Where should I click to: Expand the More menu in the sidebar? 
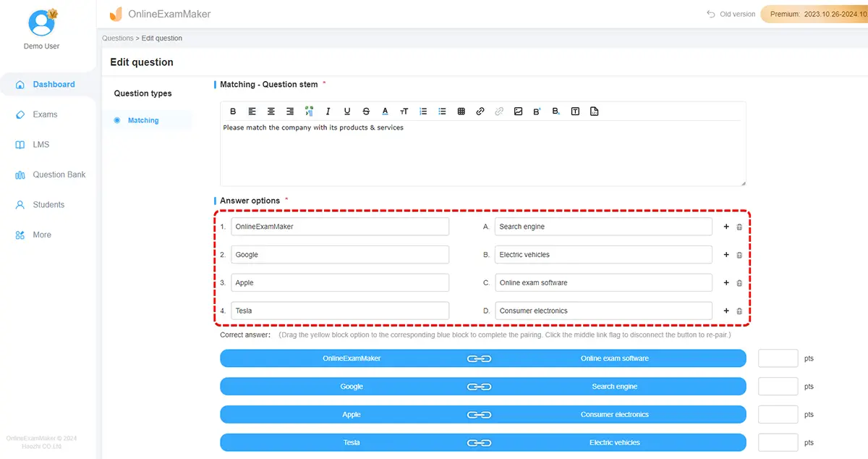point(42,235)
